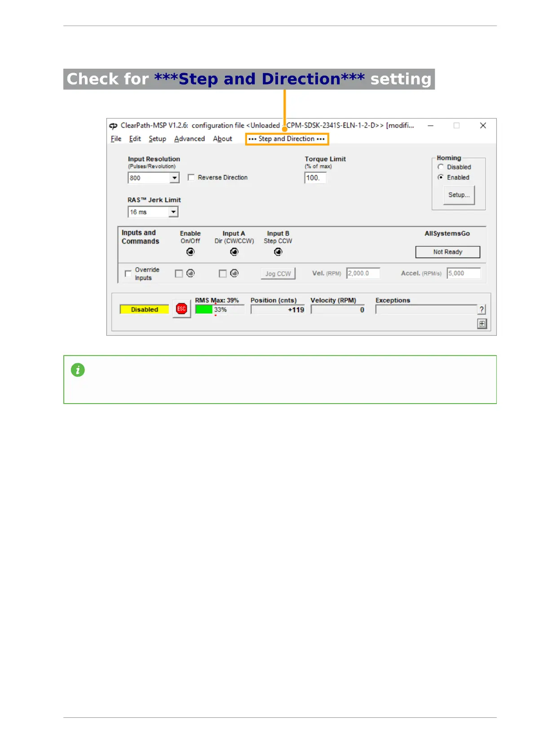Open the Input Resolution dropdown
The height and width of the screenshot is (756, 535).
tap(174, 178)
